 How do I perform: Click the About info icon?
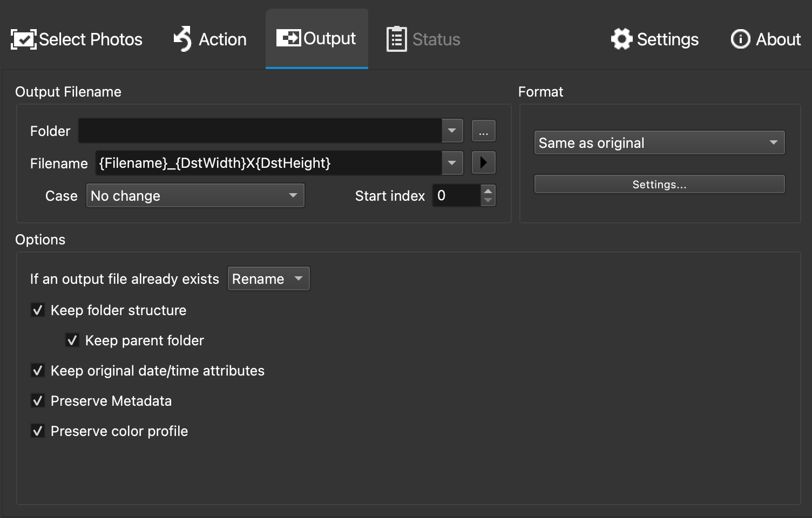tap(740, 39)
